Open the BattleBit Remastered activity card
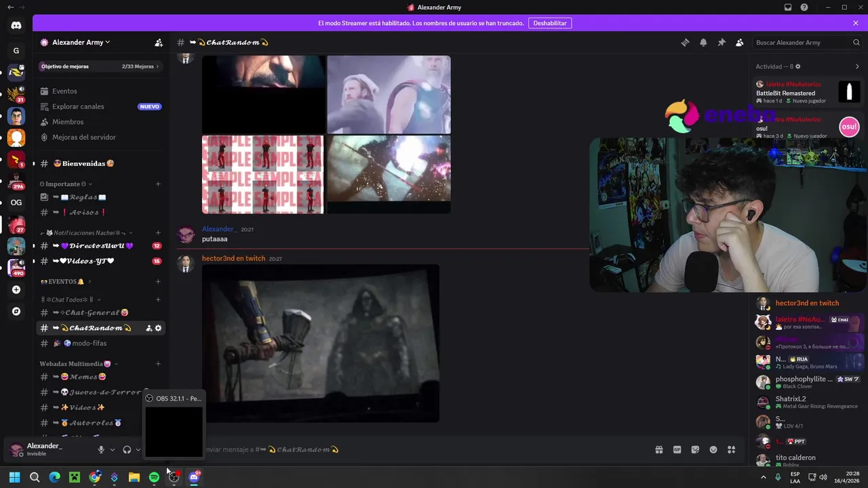This screenshot has width=868, height=488. 808,92
